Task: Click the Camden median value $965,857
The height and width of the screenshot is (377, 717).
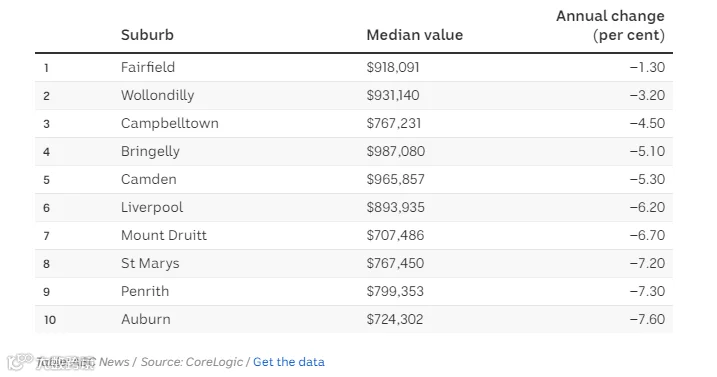Action: point(395,179)
